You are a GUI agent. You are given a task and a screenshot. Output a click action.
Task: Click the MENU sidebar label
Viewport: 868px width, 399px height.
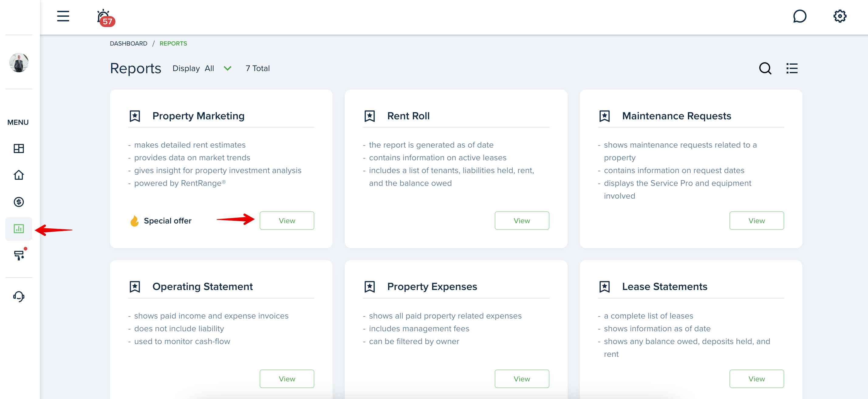tap(18, 122)
